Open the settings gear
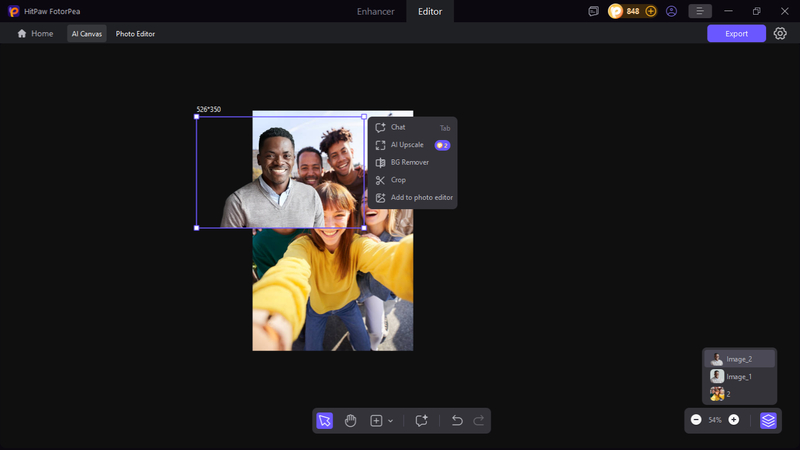 [x=780, y=34]
